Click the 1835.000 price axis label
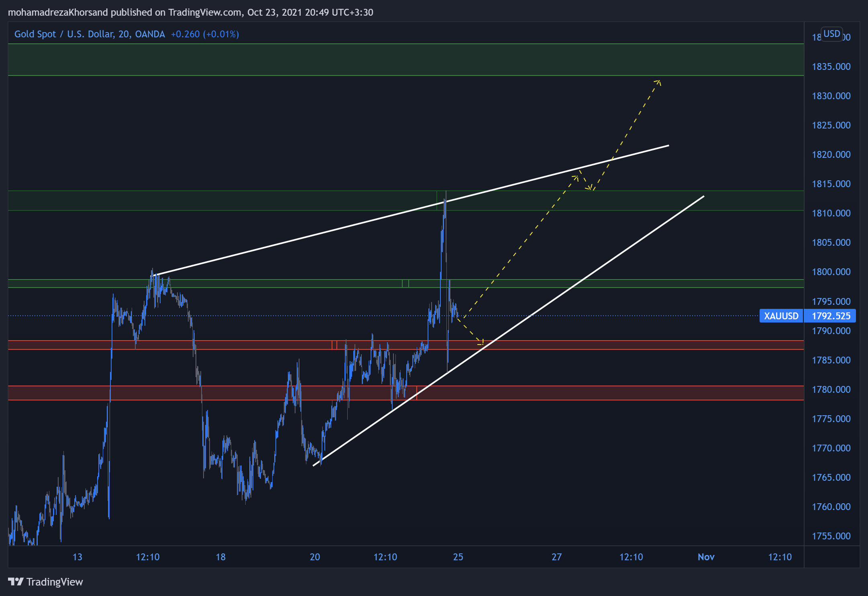The height and width of the screenshot is (596, 868). 831,67
